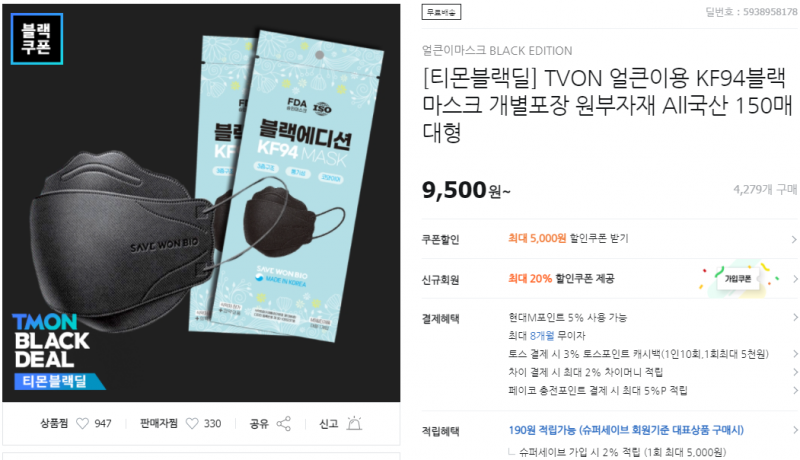Expand the 차이 결제 benefit chevron

(795, 372)
